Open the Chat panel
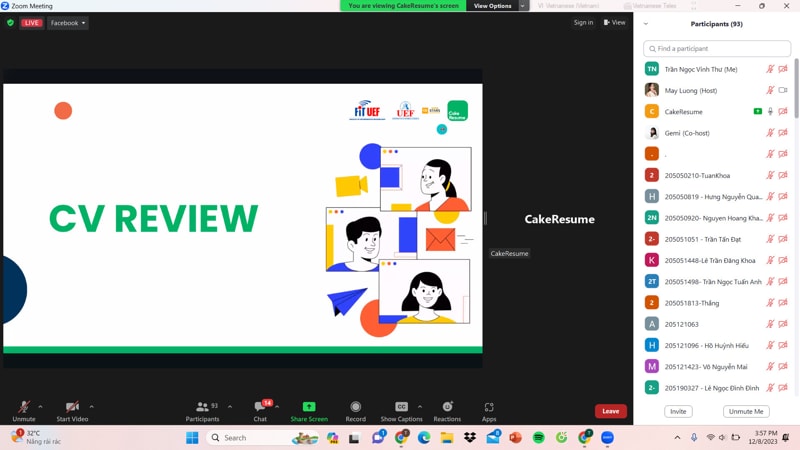The height and width of the screenshot is (450, 800). (260, 408)
